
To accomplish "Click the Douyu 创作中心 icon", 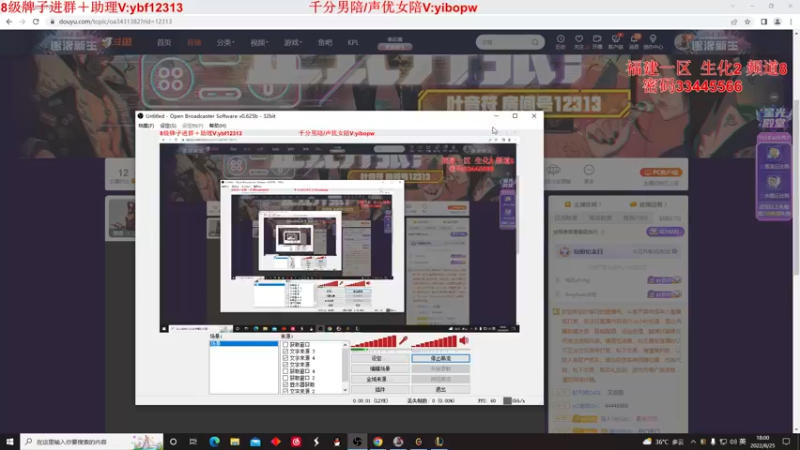I will (653, 42).
